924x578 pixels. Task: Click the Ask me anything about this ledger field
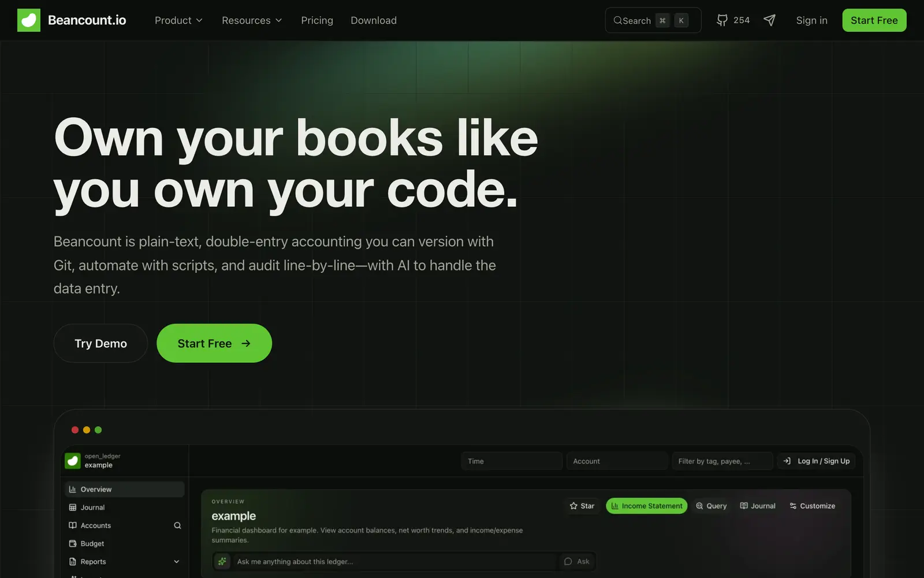[x=396, y=561]
